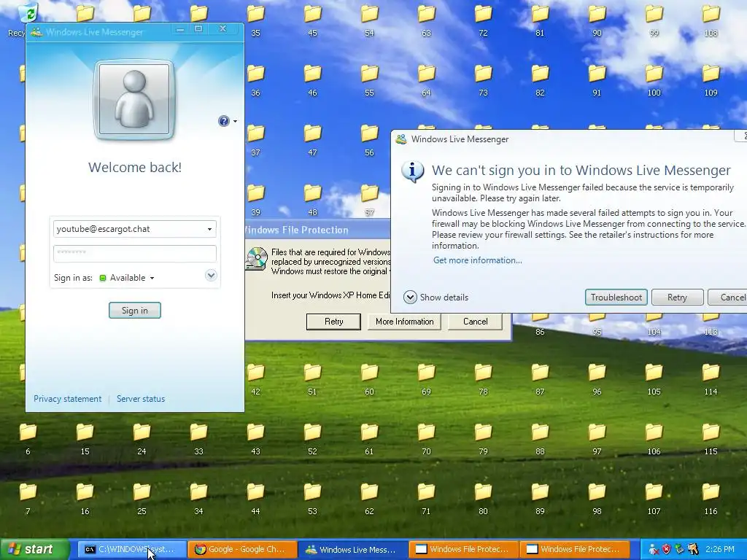
Task: Open the Server status link
Action: pos(141,399)
